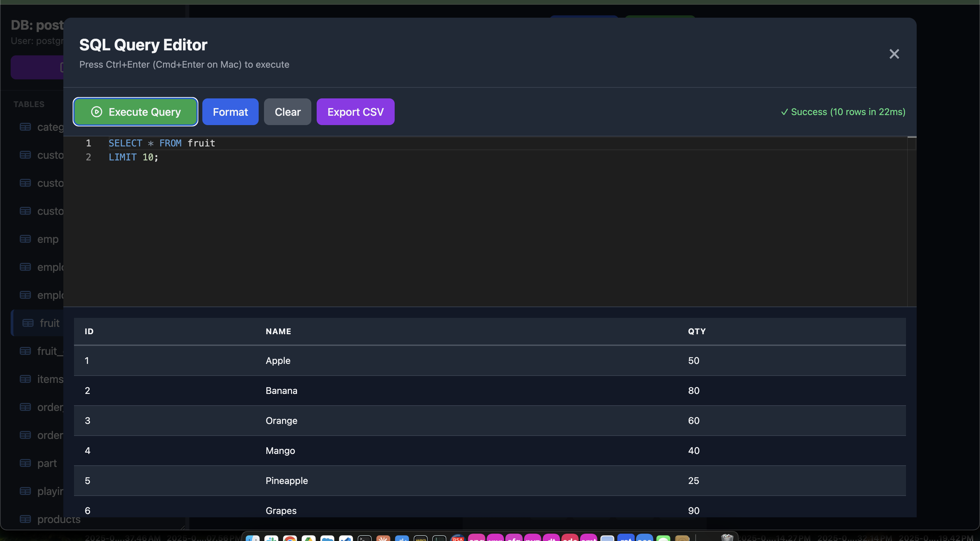Click the QTY column header
Image resolution: width=980 pixels, height=541 pixels.
(697, 331)
